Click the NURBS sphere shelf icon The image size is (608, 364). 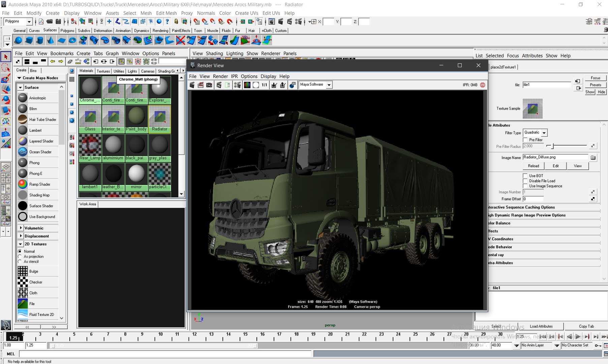pos(18,40)
